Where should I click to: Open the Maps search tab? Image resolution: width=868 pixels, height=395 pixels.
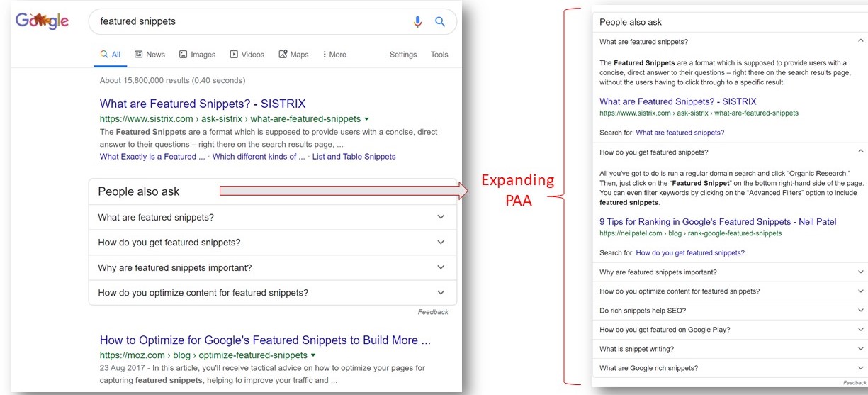[293, 55]
